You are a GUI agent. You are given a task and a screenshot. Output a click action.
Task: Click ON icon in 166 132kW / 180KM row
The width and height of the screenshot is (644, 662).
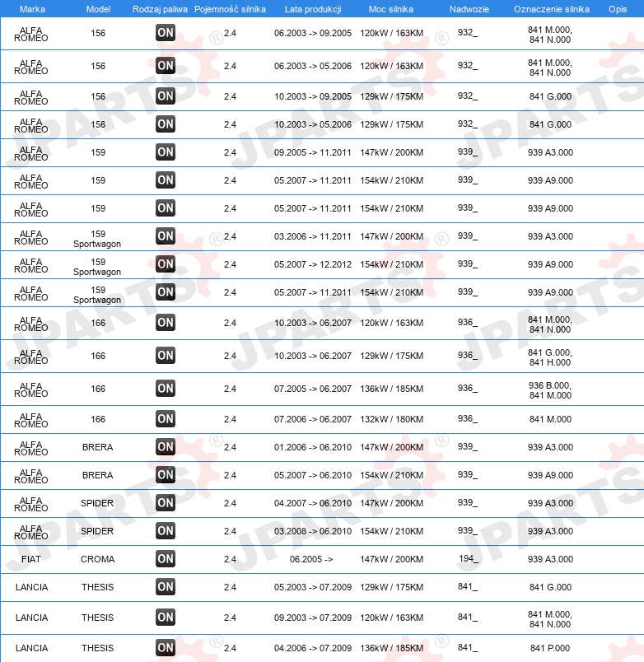tap(165, 419)
